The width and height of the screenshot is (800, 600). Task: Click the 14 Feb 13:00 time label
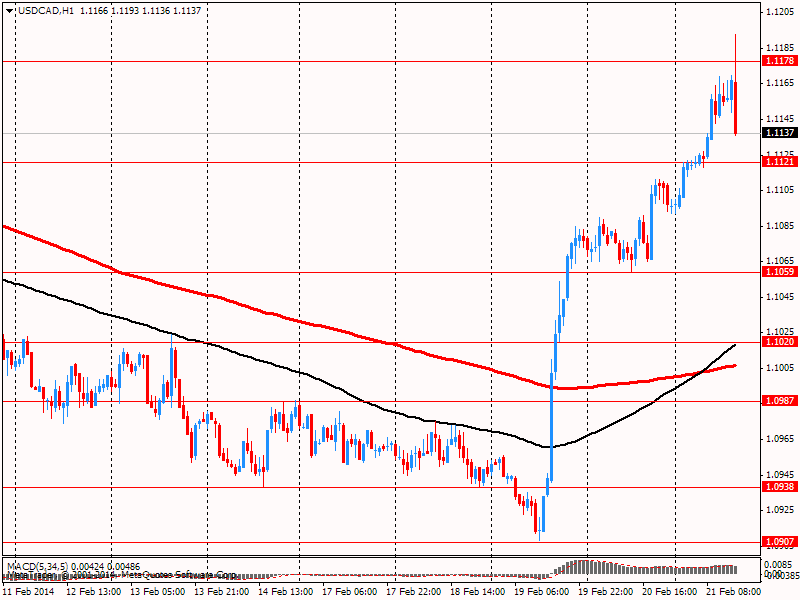coord(286,592)
